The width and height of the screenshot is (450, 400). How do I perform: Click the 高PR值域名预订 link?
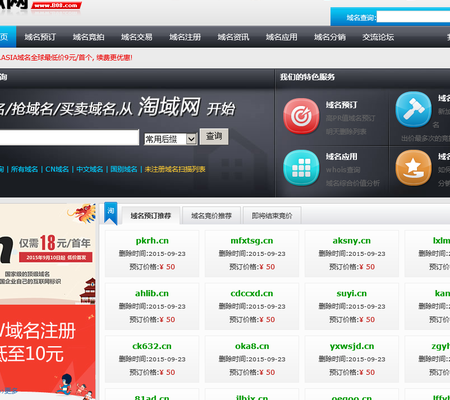point(350,118)
